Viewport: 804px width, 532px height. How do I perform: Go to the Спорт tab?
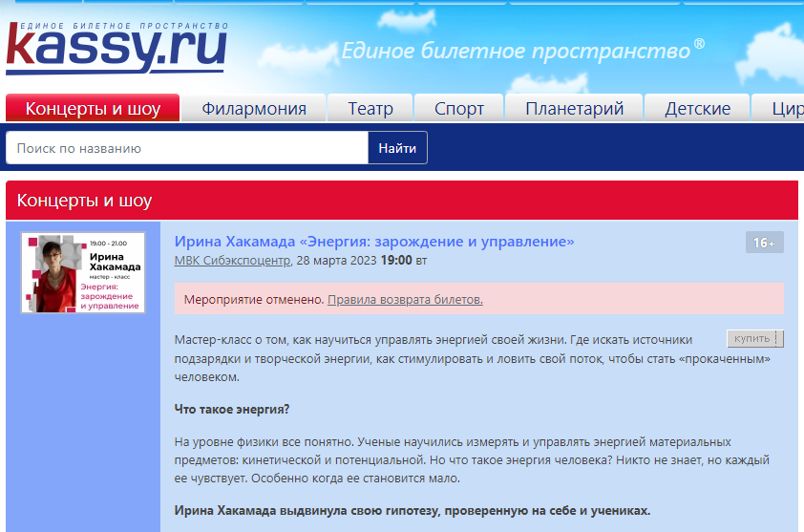(459, 109)
